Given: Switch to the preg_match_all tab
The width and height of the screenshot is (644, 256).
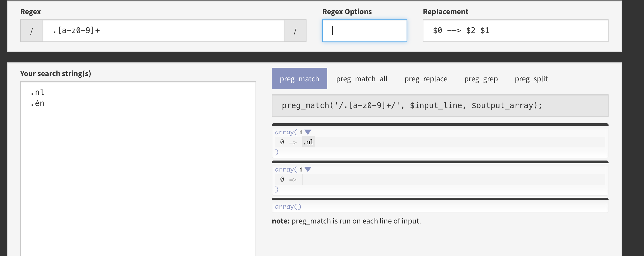Looking at the screenshot, I should (x=362, y=79).
